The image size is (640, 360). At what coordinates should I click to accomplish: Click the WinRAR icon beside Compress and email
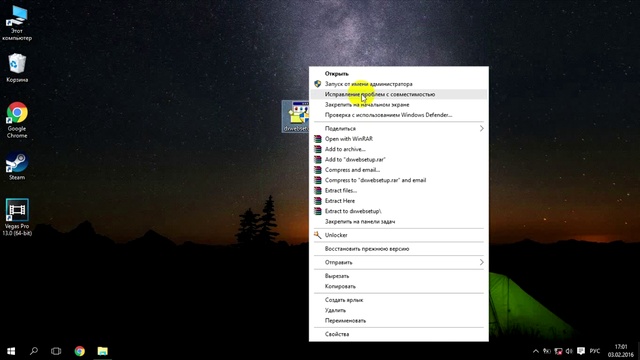pos(318,170)
